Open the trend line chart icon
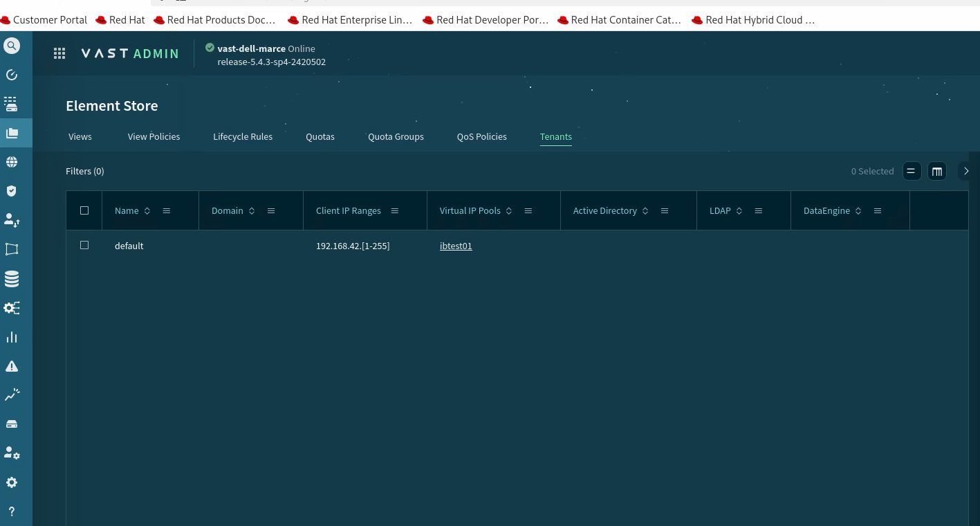This screenshot has height=526, width=980. click(12, 395)
